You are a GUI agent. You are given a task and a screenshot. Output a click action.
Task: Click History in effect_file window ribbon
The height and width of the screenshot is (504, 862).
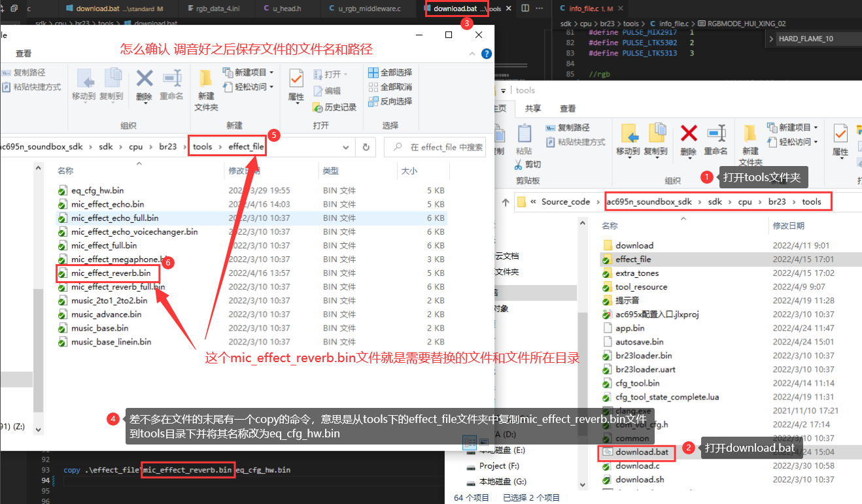(x=334, y=107)
